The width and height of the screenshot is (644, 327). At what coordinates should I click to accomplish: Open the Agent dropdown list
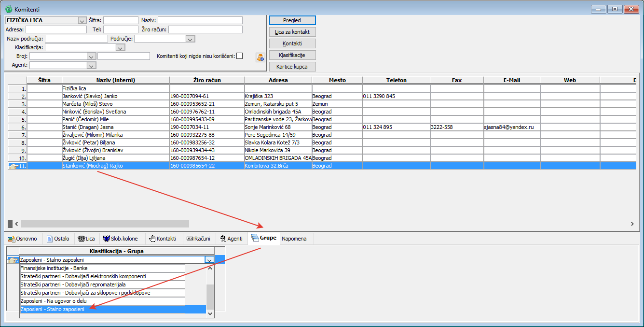(x=91, y=65)
